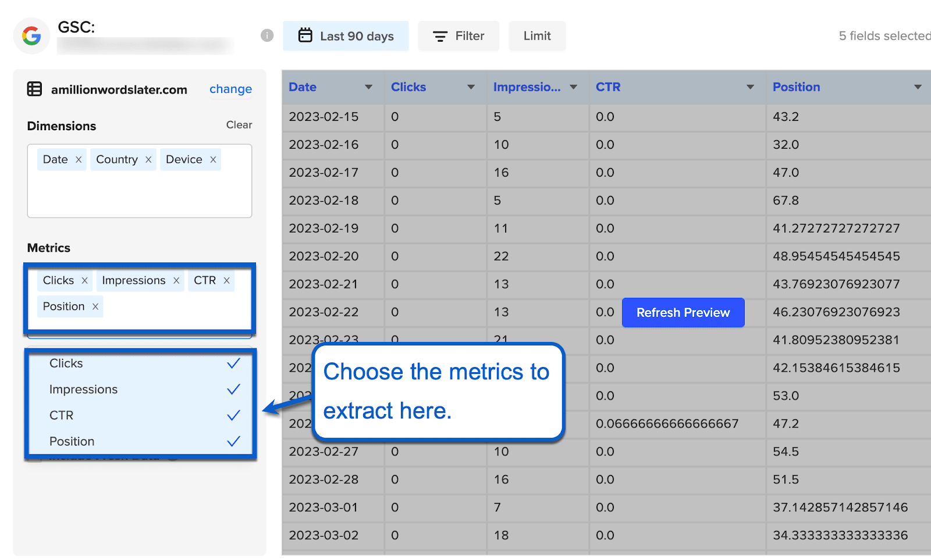Open the Last 90 days date picker
Screen dimensions: 931x560
[346, 36]
